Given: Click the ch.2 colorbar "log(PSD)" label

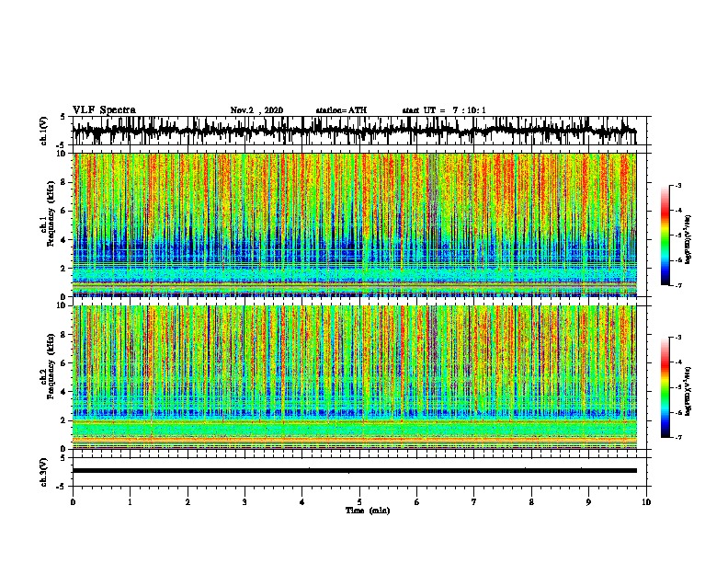Looking at the screenshot, I should tap(688, 391).
